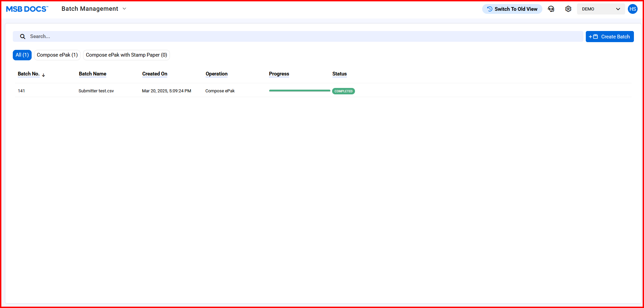This screenshot has width=644, height=308.
Task: Select the Compose ePak (1) filter
Action: pos(57,55)
